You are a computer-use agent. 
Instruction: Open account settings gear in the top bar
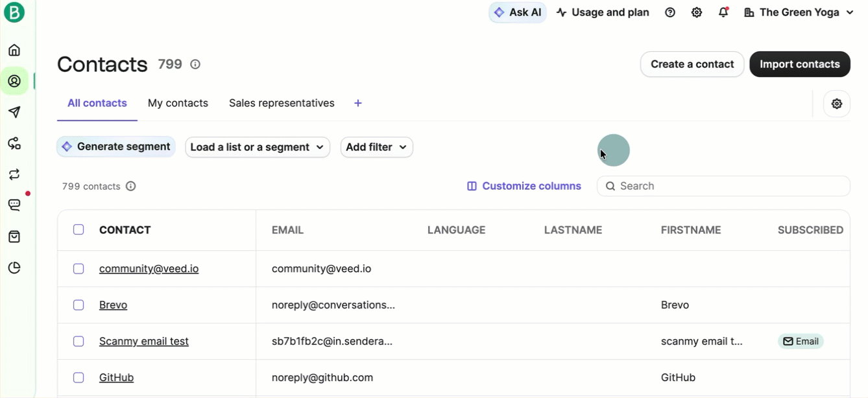pyautogui.click(x=697, y=12)
